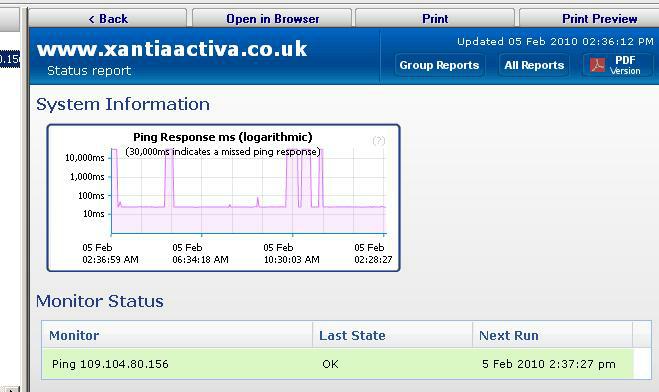This screenshot has width=659, height=392.
Task: View All Reports
Action: [534, 65]
